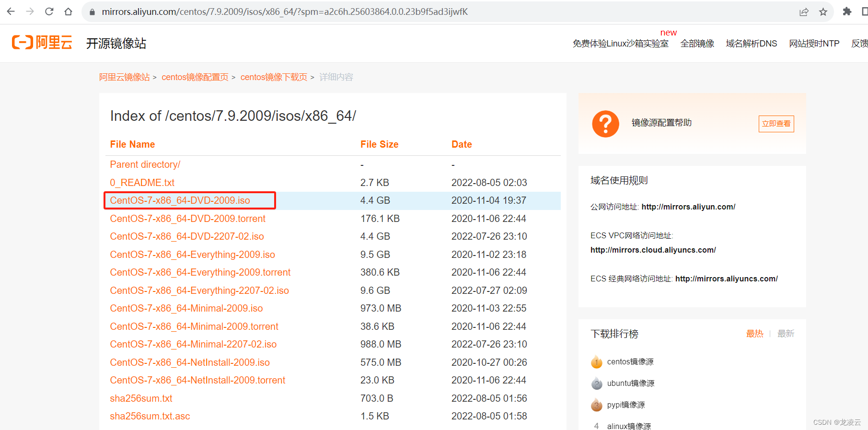Download CentOS-7-x86_64-DVD-2009.iso
Screen dimensions: 868x430
click(x=180, y=200)
